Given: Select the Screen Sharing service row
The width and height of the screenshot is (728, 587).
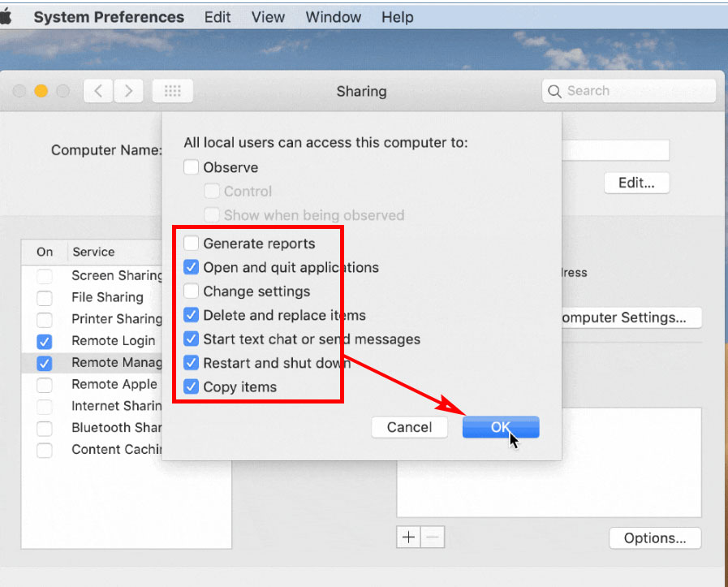Looking at the screenshot, I should (92, 275).
